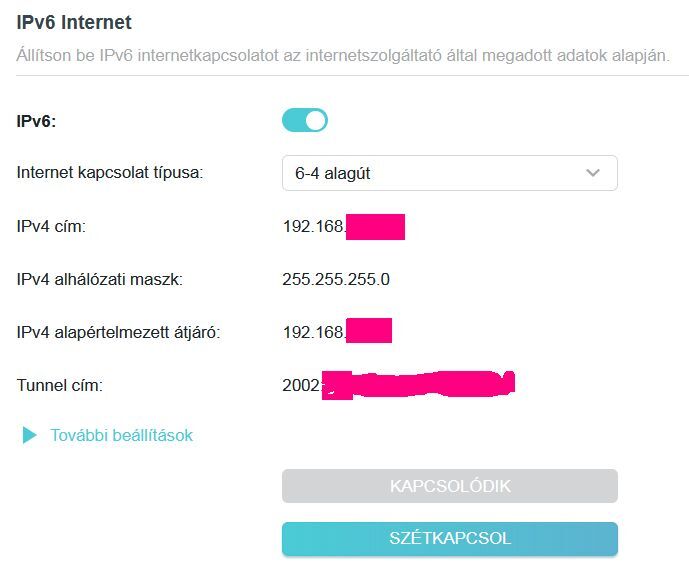Open the További beállítások link

point(121,436)
